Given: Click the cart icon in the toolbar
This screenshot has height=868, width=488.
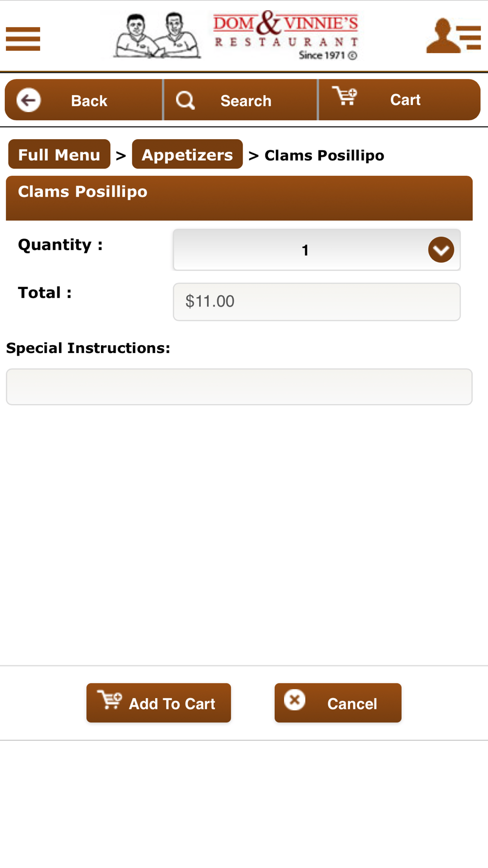Looking at the screenshot, I should tap(345, 96).
